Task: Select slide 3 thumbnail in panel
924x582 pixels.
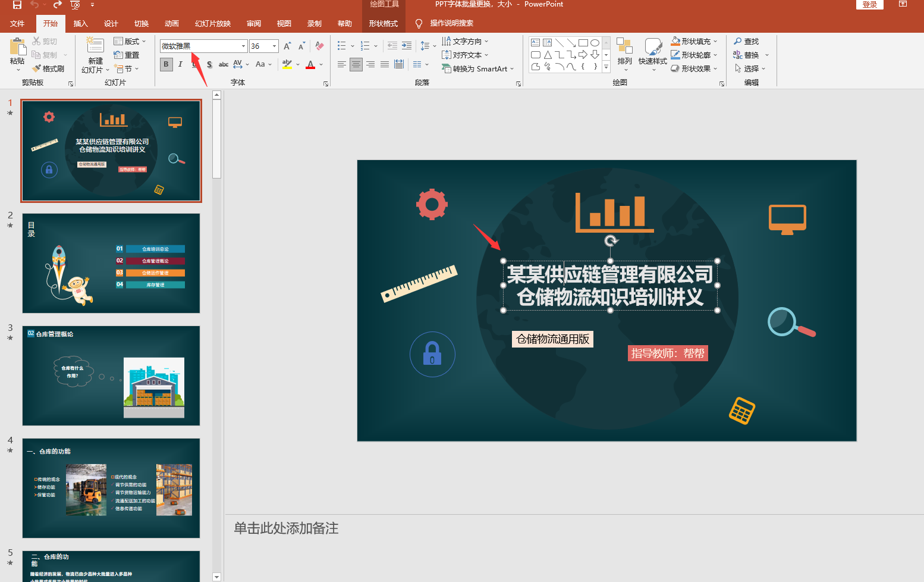Action: 111,376
